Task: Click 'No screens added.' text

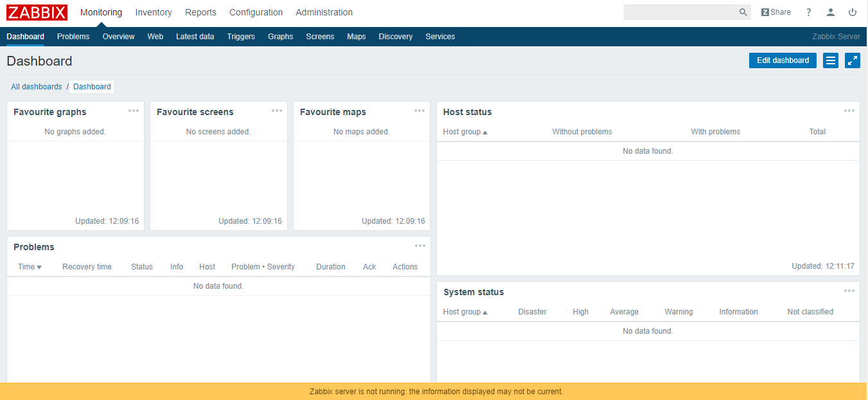Action: (x=218, y=132)
